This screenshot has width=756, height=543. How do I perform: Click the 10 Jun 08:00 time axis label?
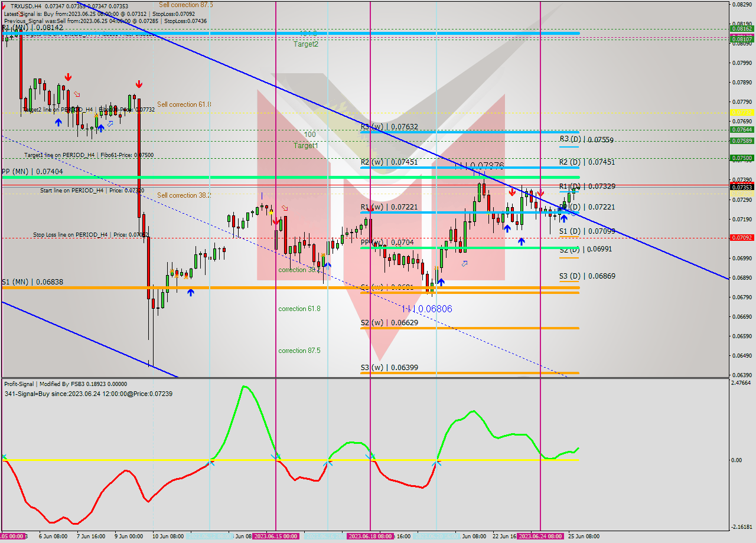[x=168, y=537]
